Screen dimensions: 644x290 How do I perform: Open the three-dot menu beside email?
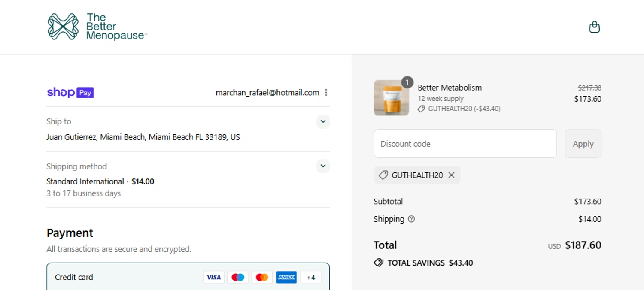point(326,93)
